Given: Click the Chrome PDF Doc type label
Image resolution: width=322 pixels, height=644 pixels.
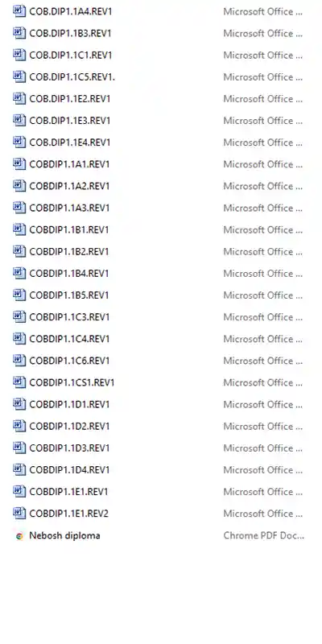Looking at the screenshot, I should (264, 535).
